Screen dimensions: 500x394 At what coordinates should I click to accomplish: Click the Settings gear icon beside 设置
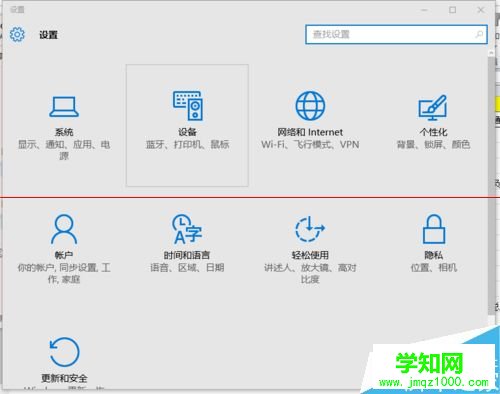17,34
